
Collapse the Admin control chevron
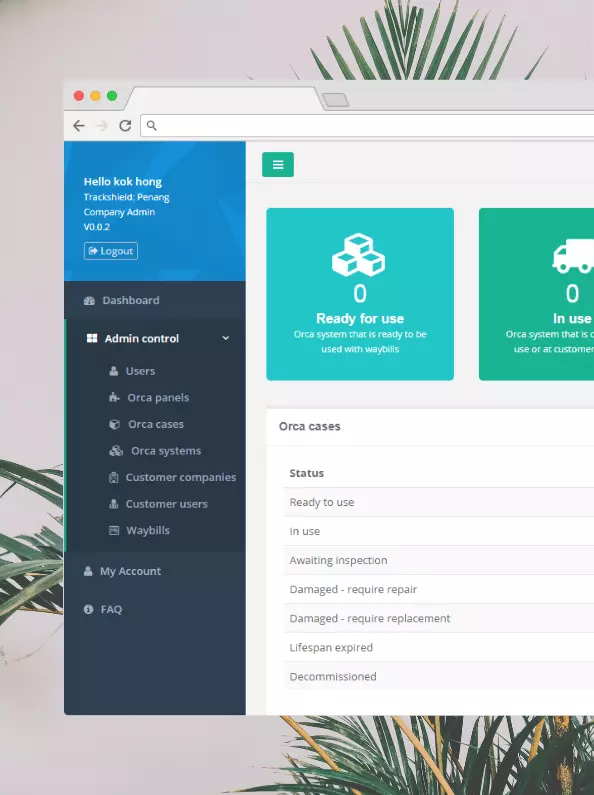click(x=226, y=338)
